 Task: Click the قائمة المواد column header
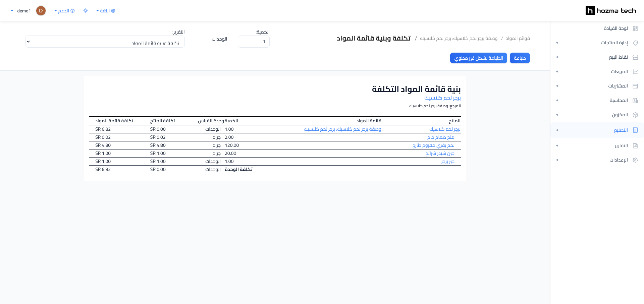pos(369,121)
